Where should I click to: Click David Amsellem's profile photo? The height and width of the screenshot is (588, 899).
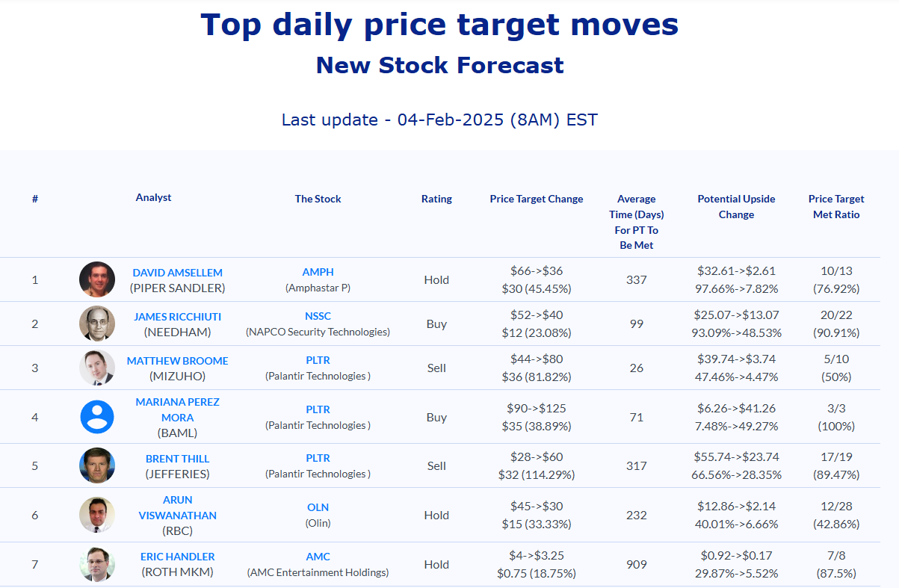click(x=97, y=279)
